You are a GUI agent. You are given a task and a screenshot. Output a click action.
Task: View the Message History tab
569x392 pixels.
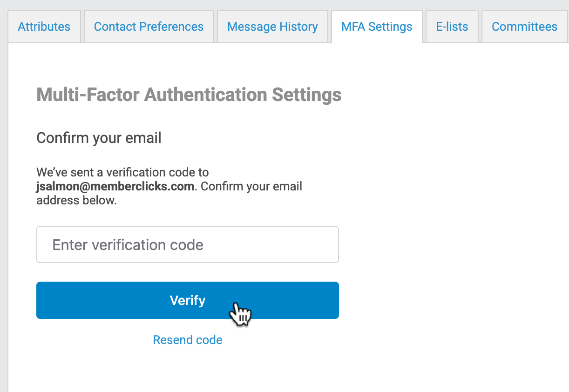pyautogui.click(x=272, y=27)
